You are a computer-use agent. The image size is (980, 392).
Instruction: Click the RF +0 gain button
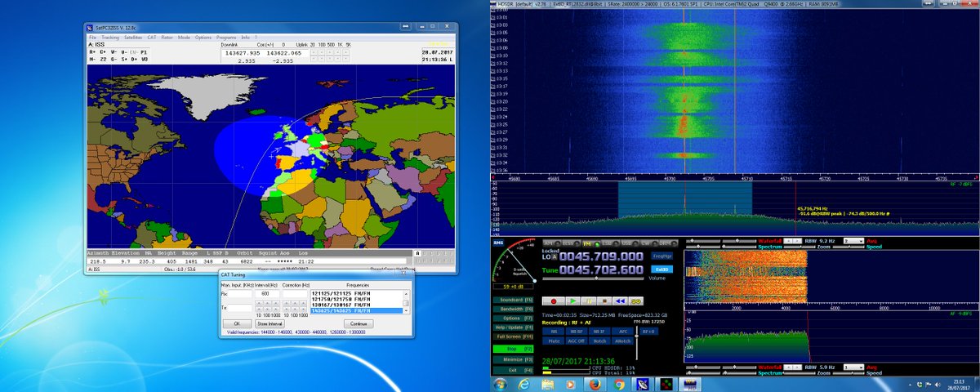[648, 331]
